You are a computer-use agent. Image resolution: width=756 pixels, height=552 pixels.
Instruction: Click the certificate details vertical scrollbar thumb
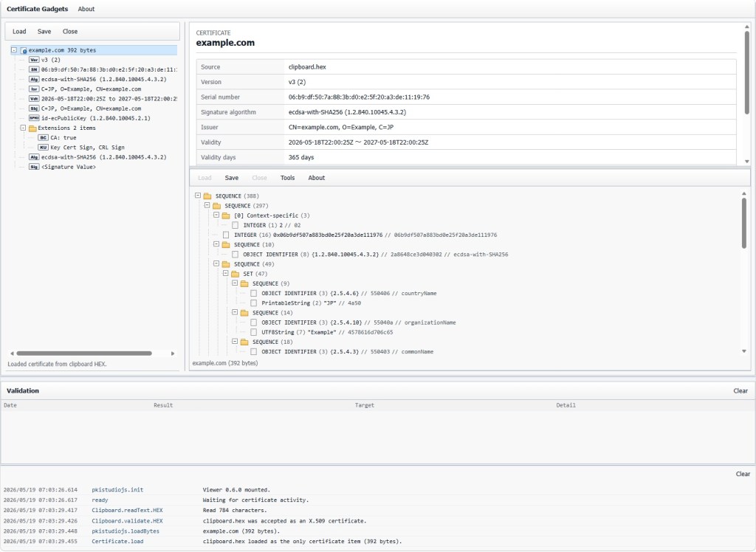click(747, 72)
